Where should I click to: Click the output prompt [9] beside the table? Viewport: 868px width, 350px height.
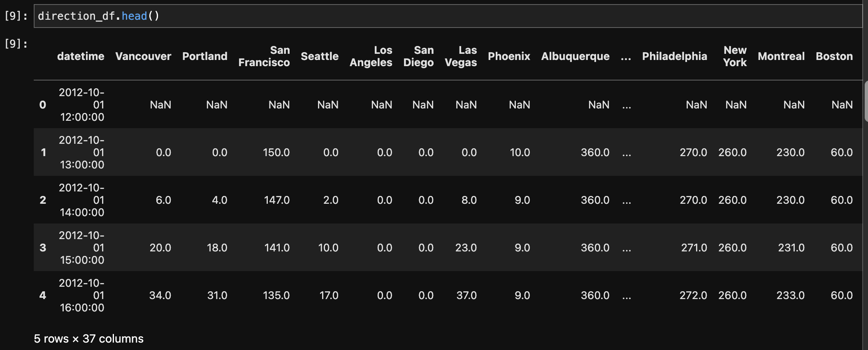tap(16, 44)
